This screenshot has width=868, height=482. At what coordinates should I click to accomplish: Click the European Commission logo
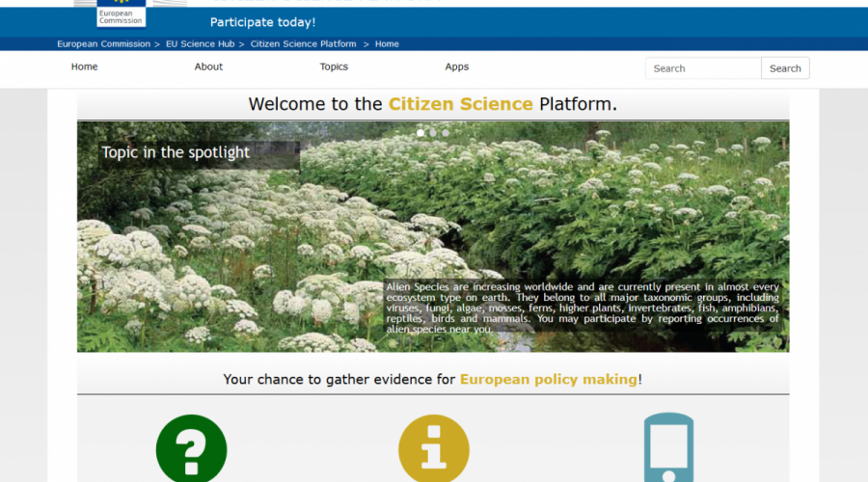click(x=122, y=14)
